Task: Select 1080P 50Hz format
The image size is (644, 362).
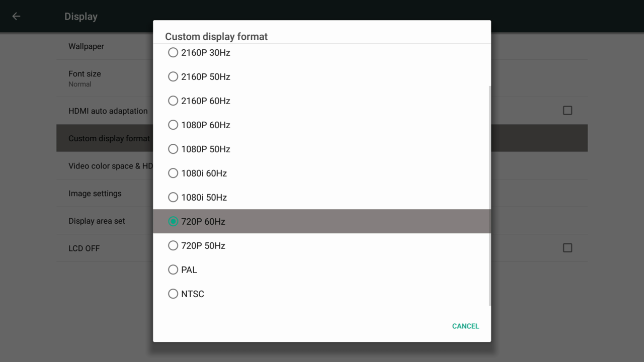Action: click(x=173, y=149)
